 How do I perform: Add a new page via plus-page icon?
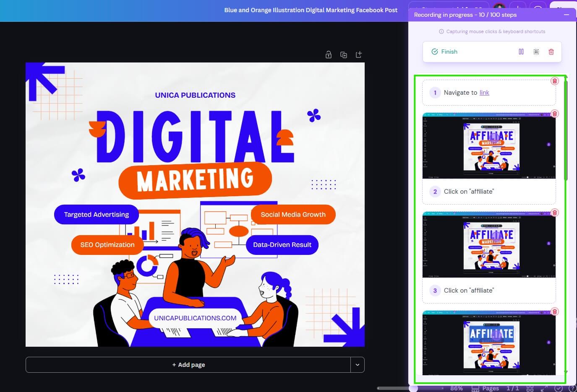pos(359,55)
